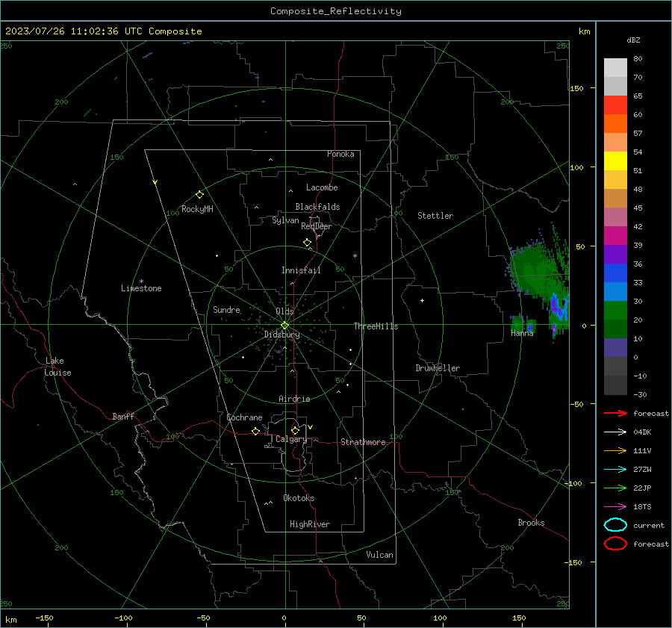Click the Airdrie label
The width and height of the screenshot is (672, 628).
pyautogui.click(x=294, y=399)
